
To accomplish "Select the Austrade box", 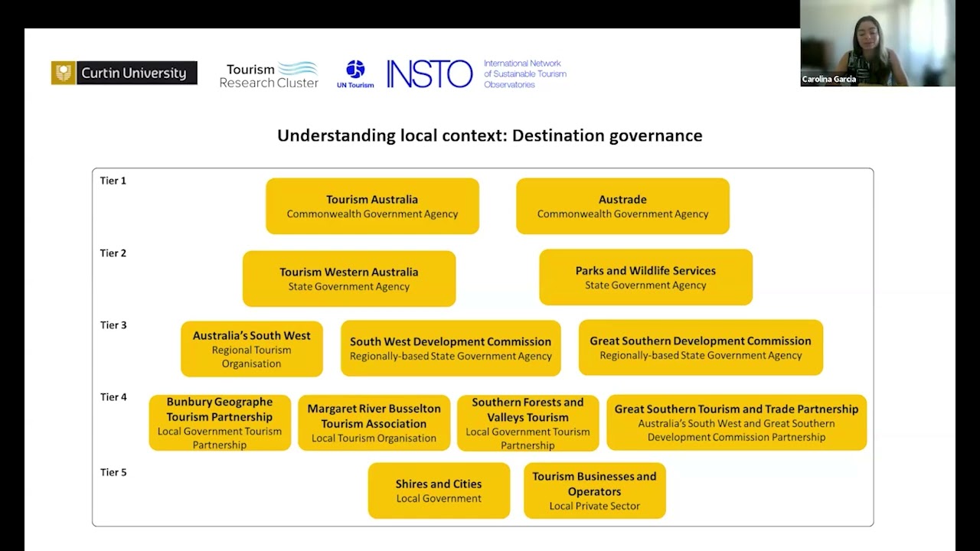I will pos(622,206).
